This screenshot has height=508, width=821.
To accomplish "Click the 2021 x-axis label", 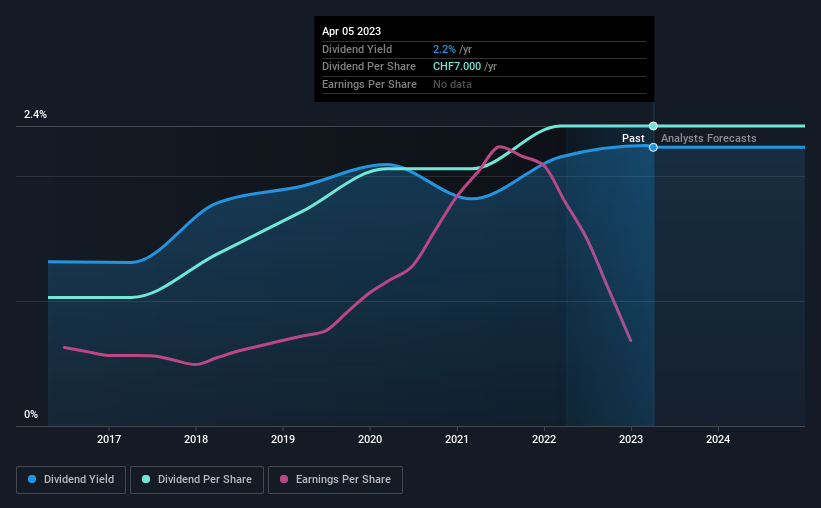I will [x=457, y=439].
